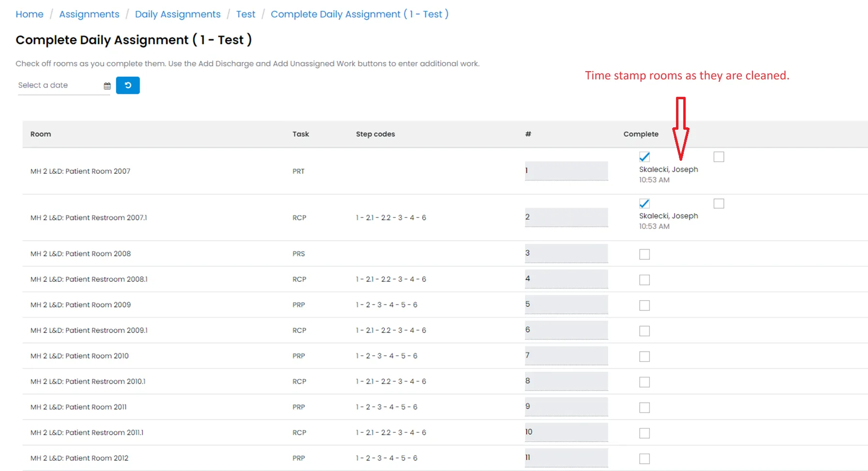Uncheck complete box for Patient Room 2007
Screen dimensions: 868x471
(x=645, y=157)
